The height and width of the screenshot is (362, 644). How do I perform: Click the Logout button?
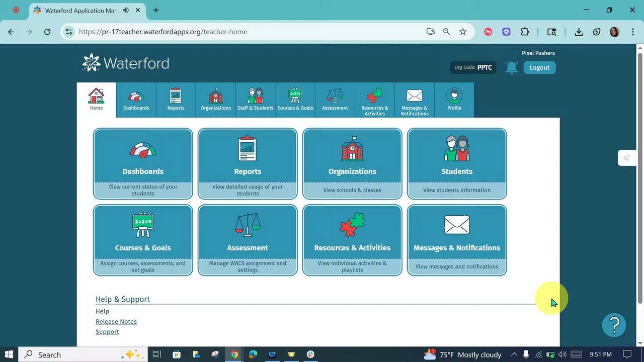pyautogui.click(x=539, y=67)
